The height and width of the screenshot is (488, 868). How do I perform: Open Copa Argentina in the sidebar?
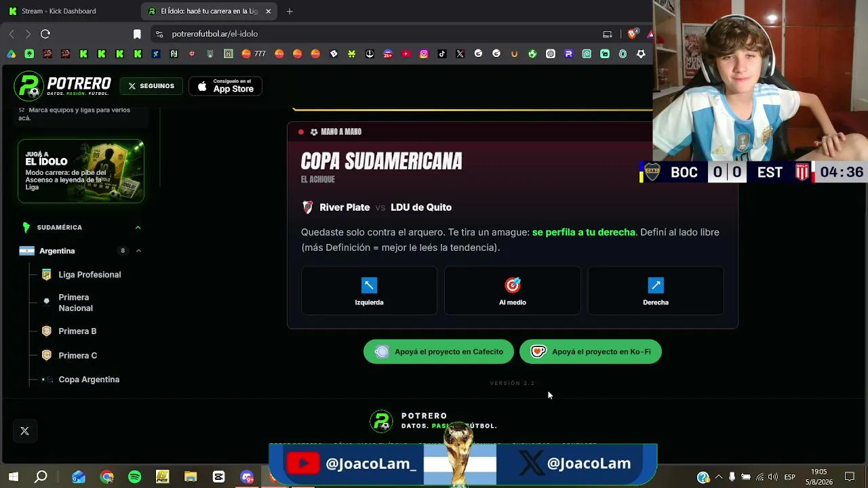point(89,380)
